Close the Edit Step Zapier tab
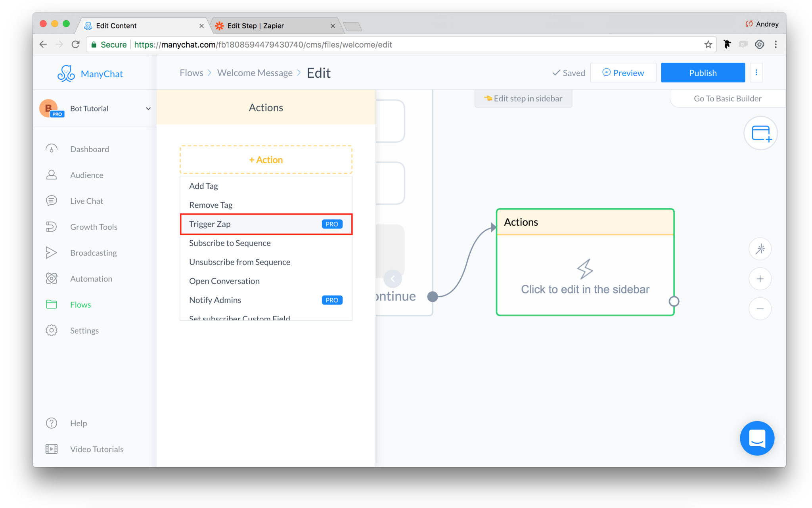Image resolution: width=812 pixels, height=508 pixels. point(333,26)
